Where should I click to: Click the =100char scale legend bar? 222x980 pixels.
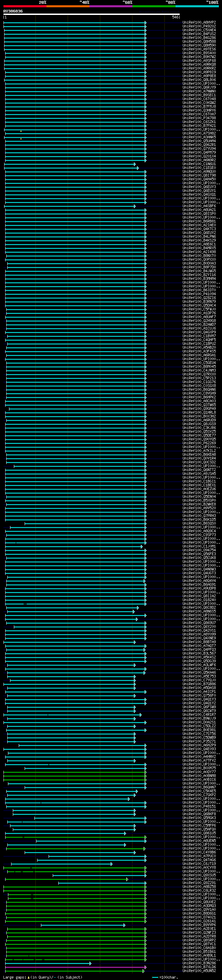click(x=155, y=978)
